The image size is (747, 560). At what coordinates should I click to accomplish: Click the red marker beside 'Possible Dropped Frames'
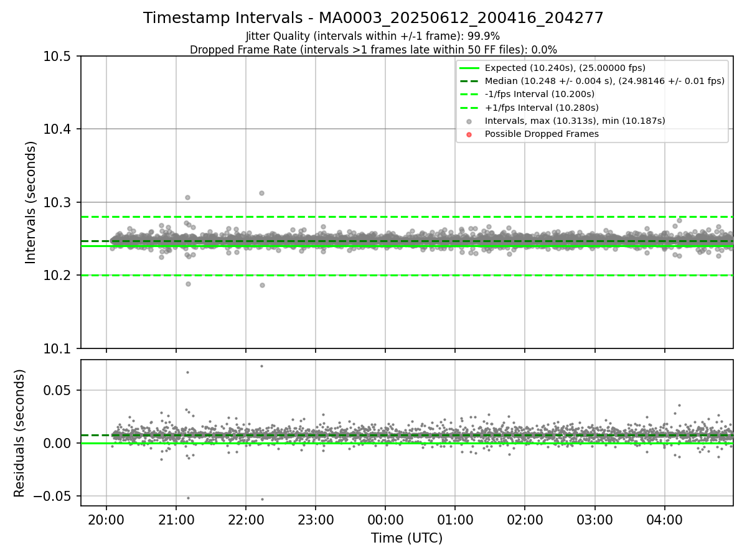469,134
